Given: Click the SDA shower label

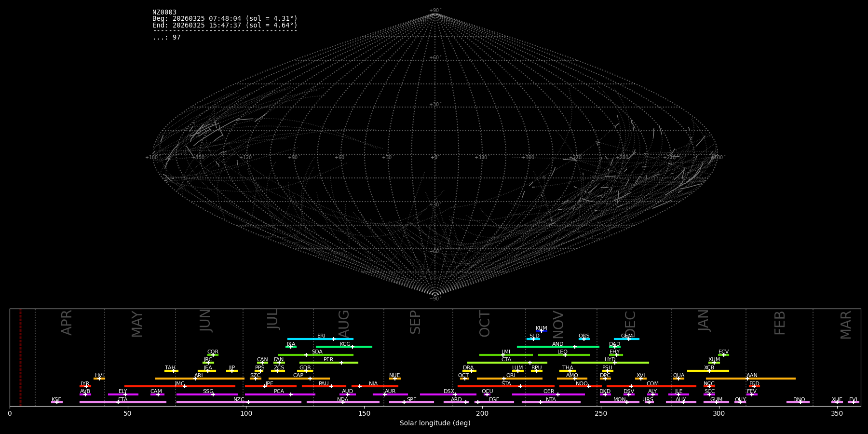Looking at the screenshot, I should pos(317,352).
